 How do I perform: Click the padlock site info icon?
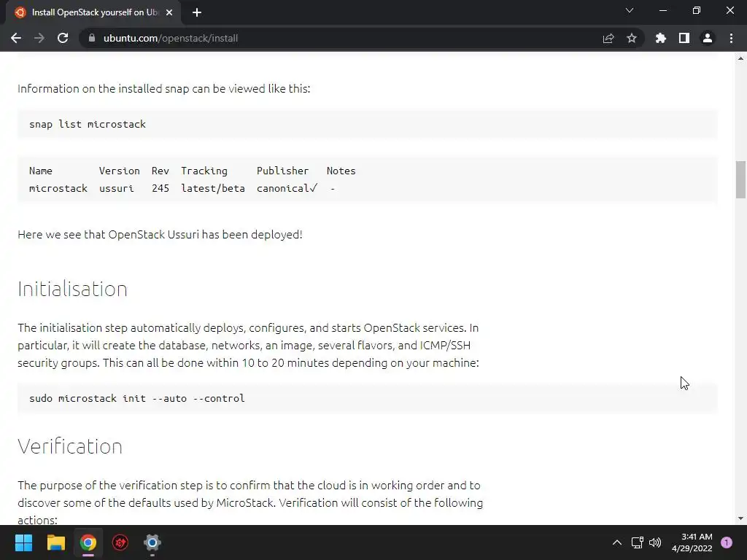(x=92, y=38)
